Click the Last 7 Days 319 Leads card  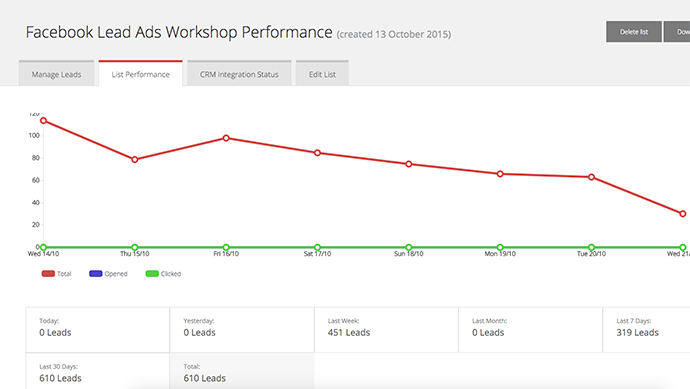pos(646,330)
